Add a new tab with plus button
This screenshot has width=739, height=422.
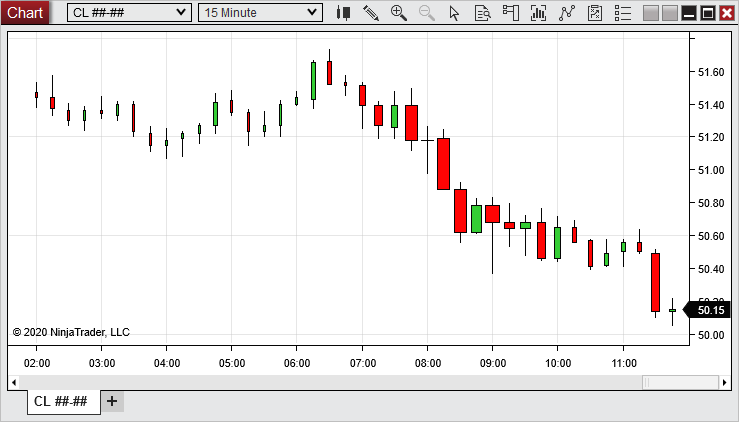112,401
